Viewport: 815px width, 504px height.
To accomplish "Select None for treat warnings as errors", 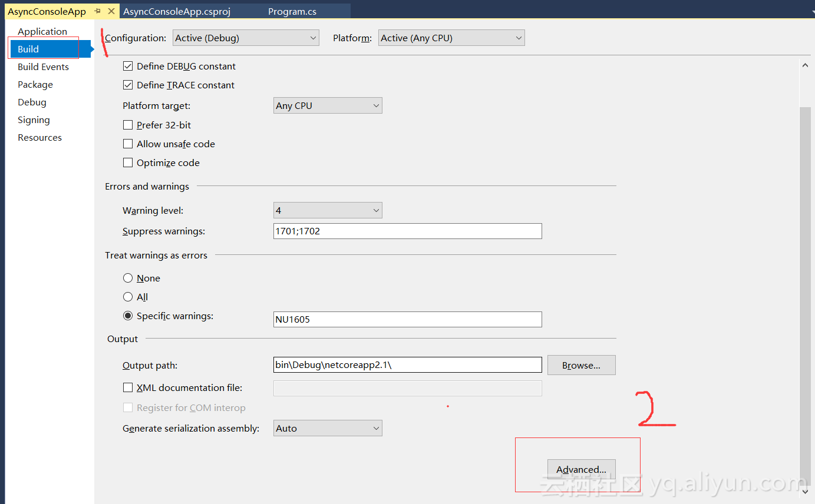I will [128, 278].
